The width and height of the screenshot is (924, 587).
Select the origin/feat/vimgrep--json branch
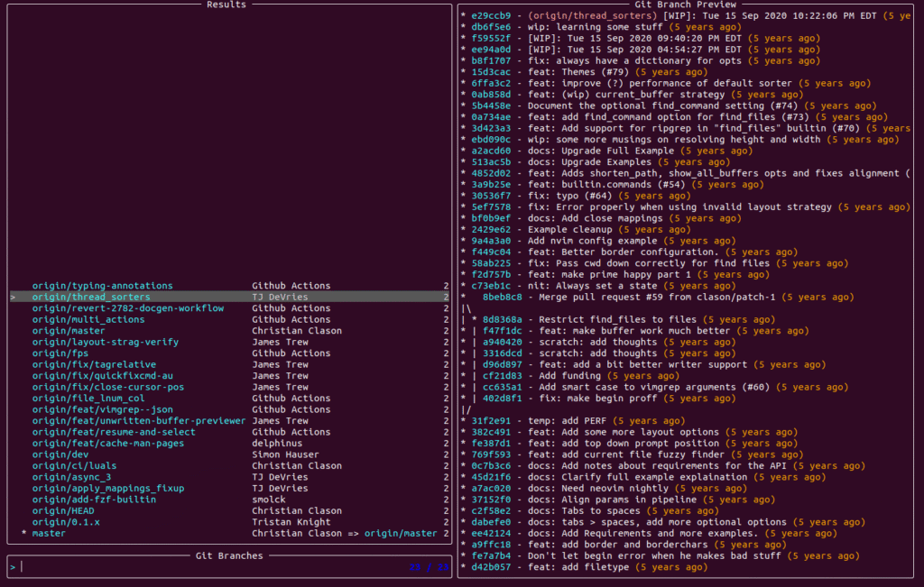102,409
